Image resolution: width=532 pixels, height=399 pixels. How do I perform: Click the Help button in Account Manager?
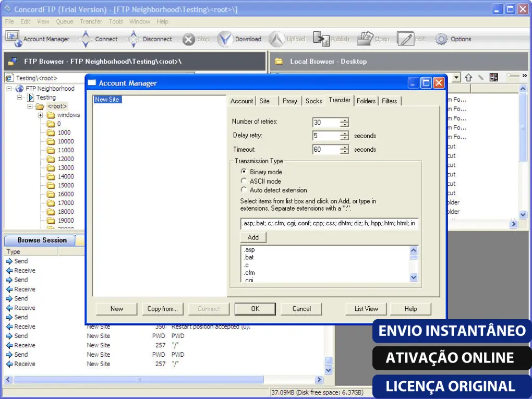coord(410,309)
